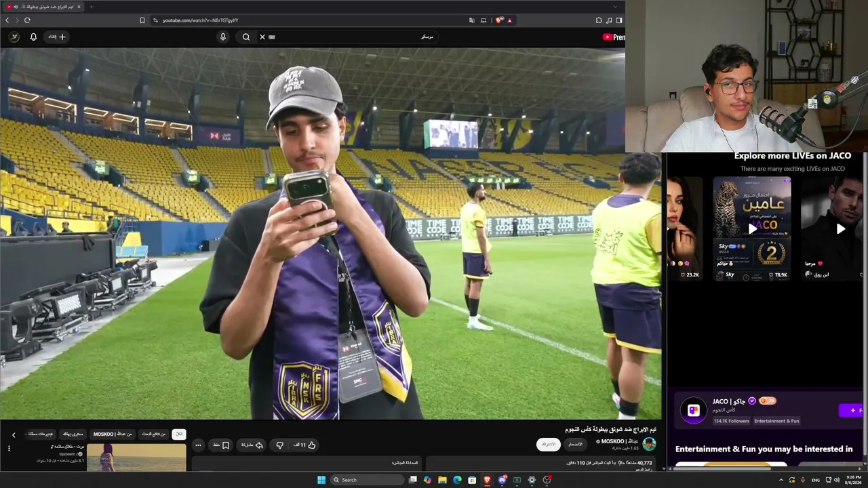Click the YouTube Create plus button
Screen dimensions: 868x488
pyautogui.click(x=57, y=37)
